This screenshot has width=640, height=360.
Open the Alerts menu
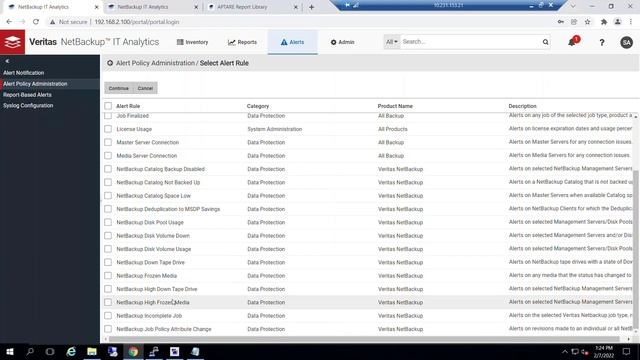[292, 42]
